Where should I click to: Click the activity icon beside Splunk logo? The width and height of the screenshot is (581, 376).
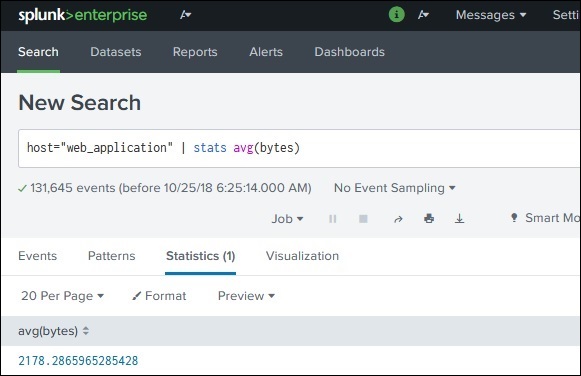[x=185, y=15]
